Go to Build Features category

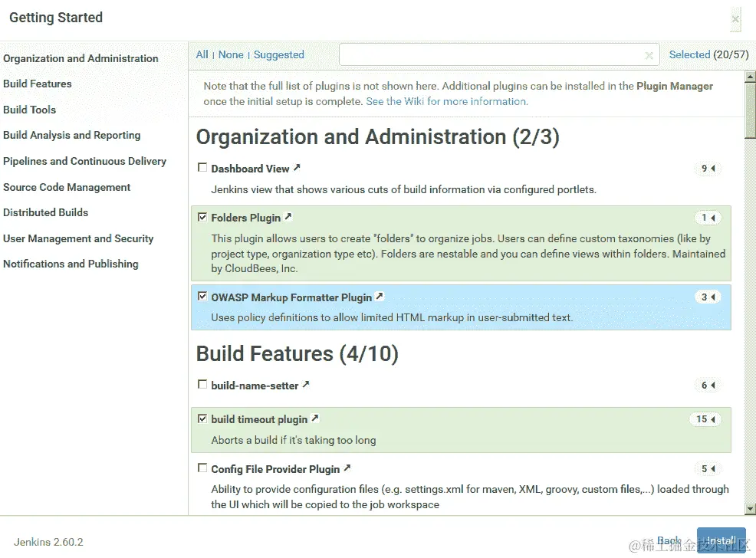[x=37, y=84]
